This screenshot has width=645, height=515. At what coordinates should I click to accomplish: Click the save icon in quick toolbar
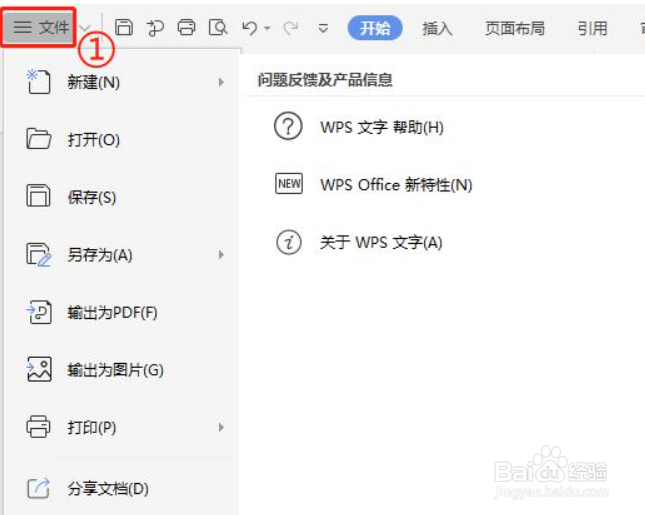click(123, 28)
